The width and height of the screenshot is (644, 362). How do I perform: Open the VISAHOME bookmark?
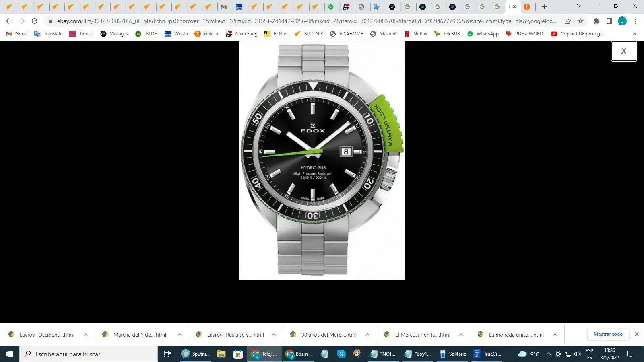point(347,34)
